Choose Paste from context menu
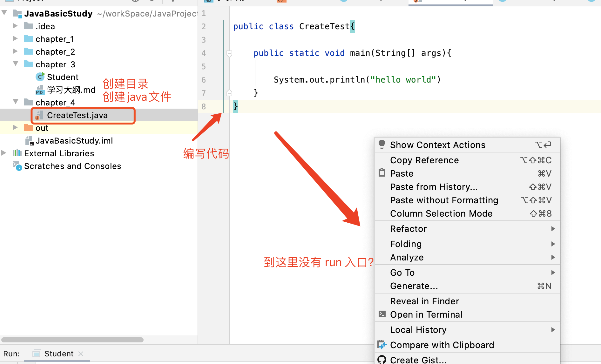The image size is (601, 364). tap(467, 173)
